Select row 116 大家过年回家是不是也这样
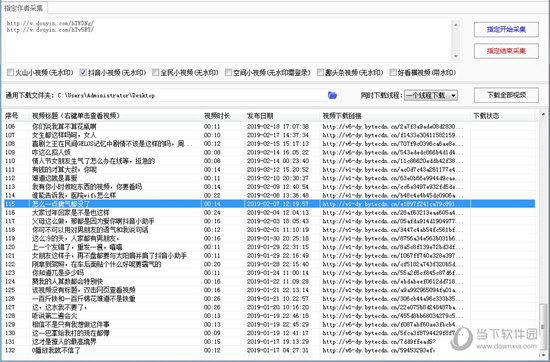550x362 pixels. point(269,212)
